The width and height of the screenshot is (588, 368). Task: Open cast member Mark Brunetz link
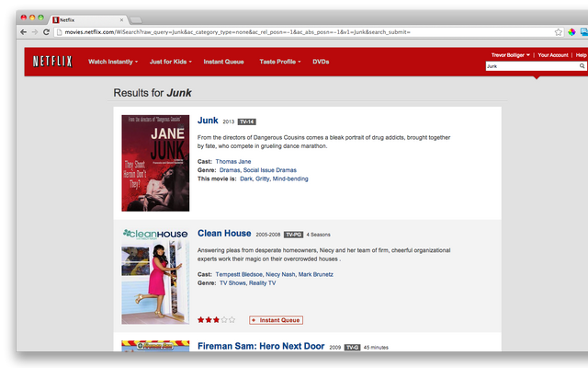pyautogui.click(x=316, y=274)
